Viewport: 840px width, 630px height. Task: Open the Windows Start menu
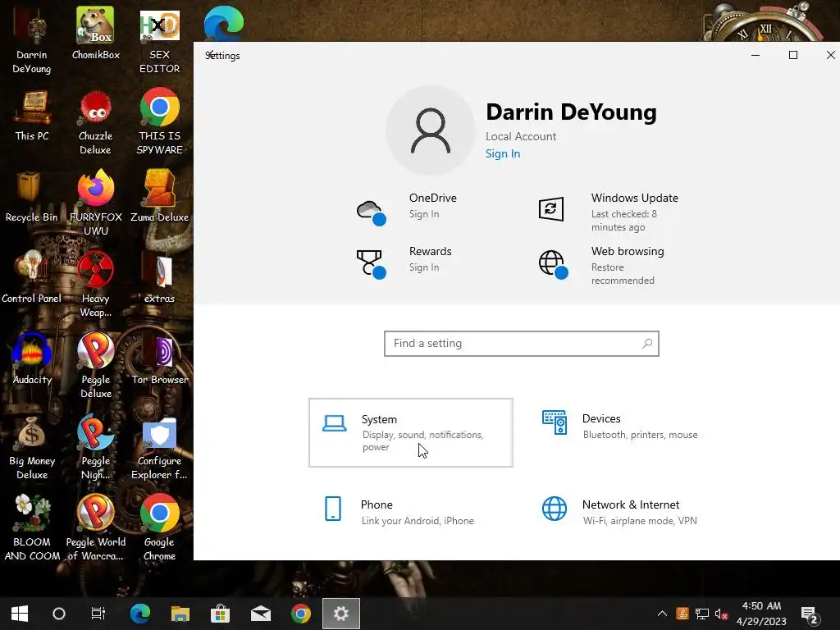[x=20, y=614]
